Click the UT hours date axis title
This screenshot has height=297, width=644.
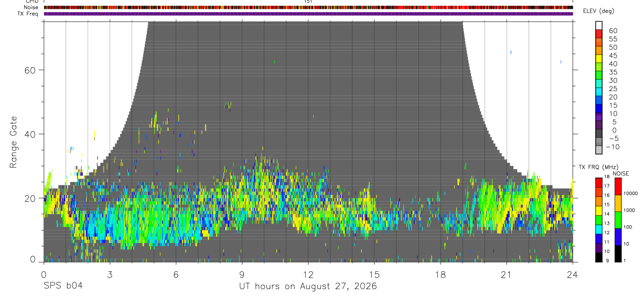(308, 287)
